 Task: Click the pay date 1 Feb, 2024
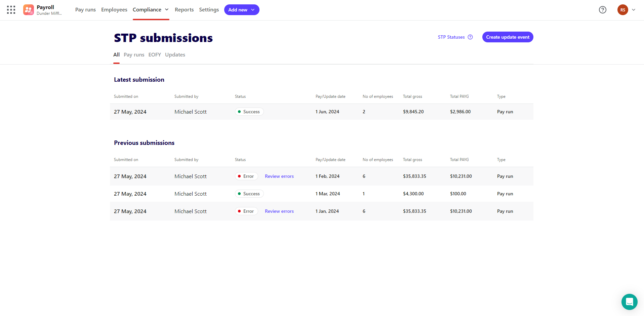327,176
